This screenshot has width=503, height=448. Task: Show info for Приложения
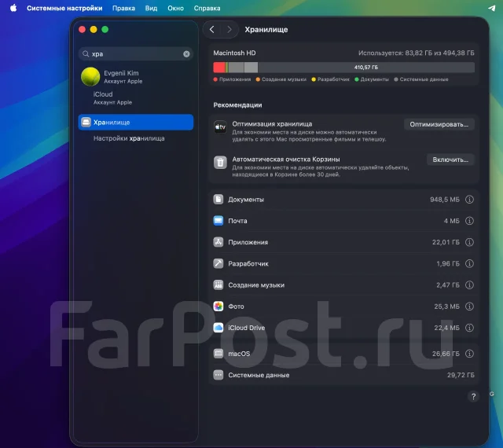pos(469,242)
